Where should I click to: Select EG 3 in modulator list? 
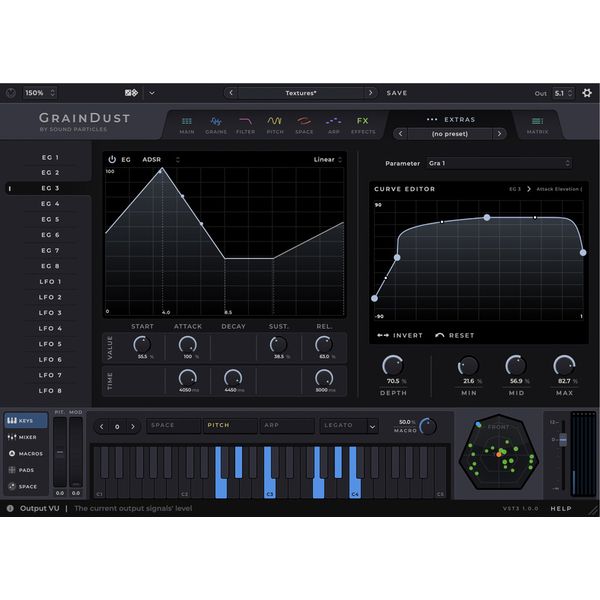click(50, 188)
